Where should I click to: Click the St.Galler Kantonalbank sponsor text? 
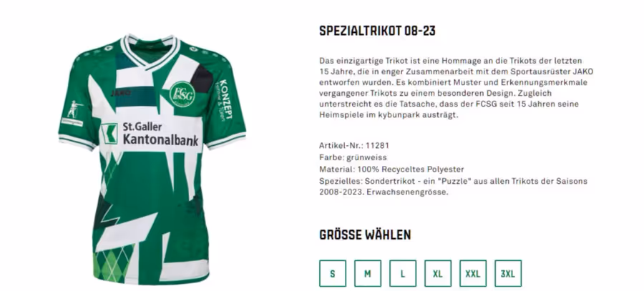pyautogui.click(x=160, y=134)
